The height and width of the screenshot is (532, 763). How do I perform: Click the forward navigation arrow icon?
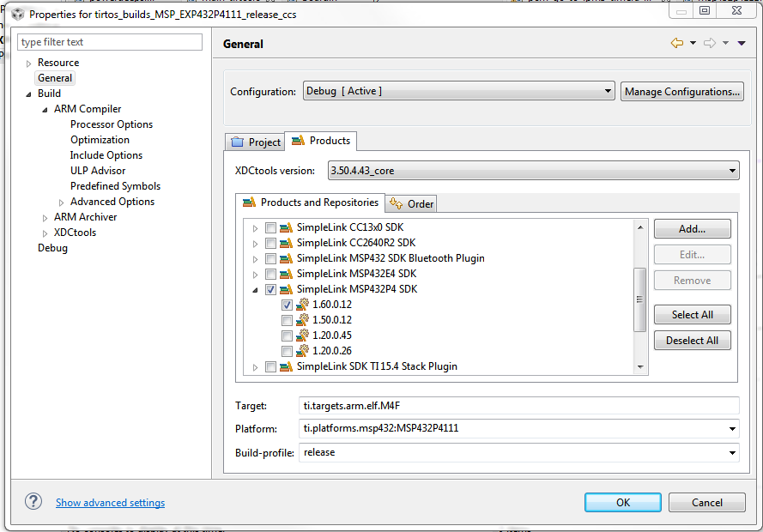click(710, 43)
